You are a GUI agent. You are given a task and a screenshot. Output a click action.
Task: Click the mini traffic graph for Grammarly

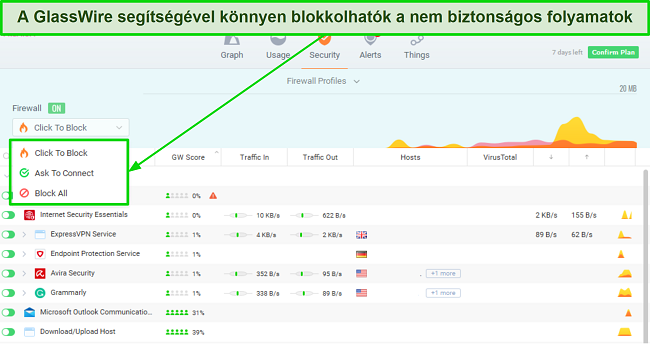(625, 293)
